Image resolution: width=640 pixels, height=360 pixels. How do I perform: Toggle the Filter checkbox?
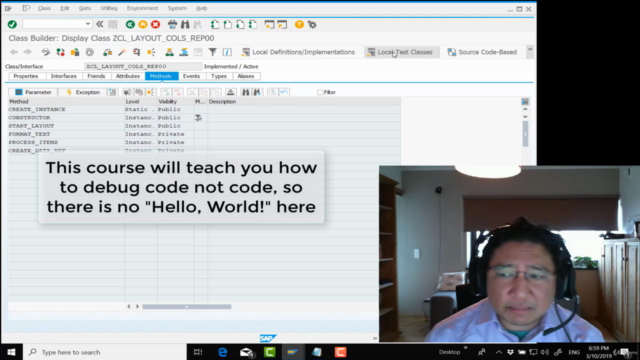coord(320,92)
